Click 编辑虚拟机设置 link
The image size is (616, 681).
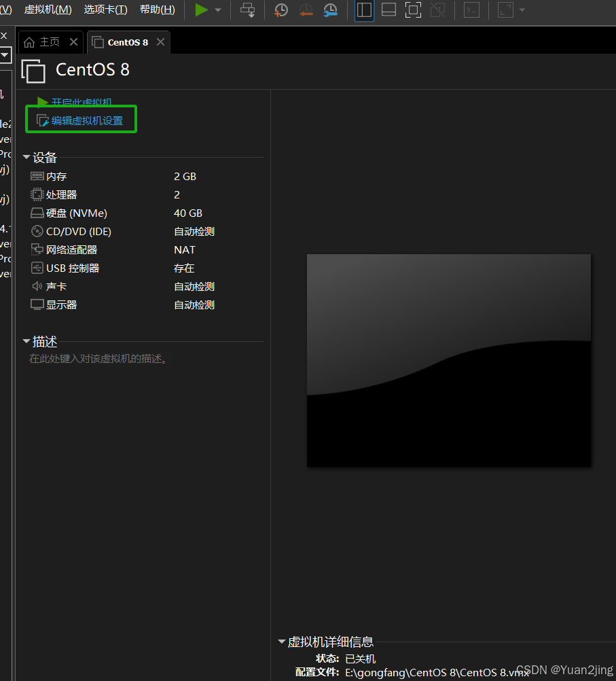(87, 120)
